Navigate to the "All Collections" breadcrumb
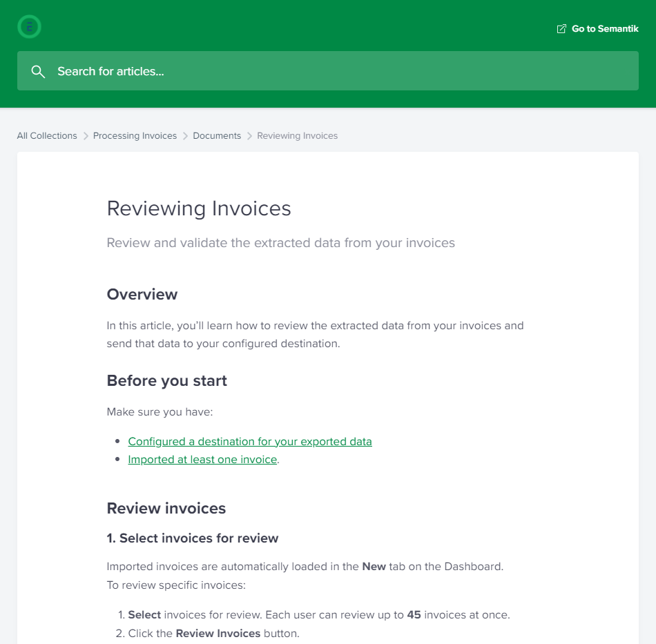 point(46,135)
